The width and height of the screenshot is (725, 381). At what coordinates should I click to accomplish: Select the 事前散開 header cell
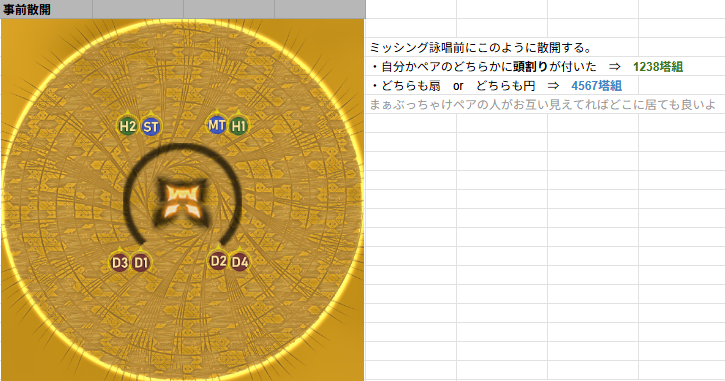tap(46, 9)
